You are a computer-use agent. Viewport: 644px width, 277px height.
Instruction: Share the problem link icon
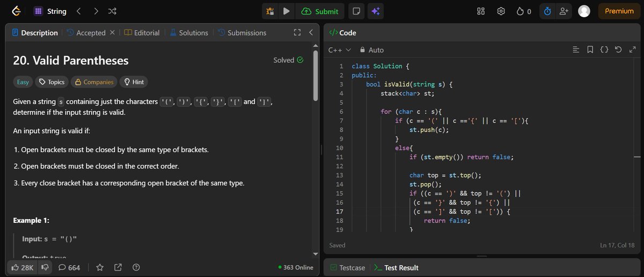point(118,267)
